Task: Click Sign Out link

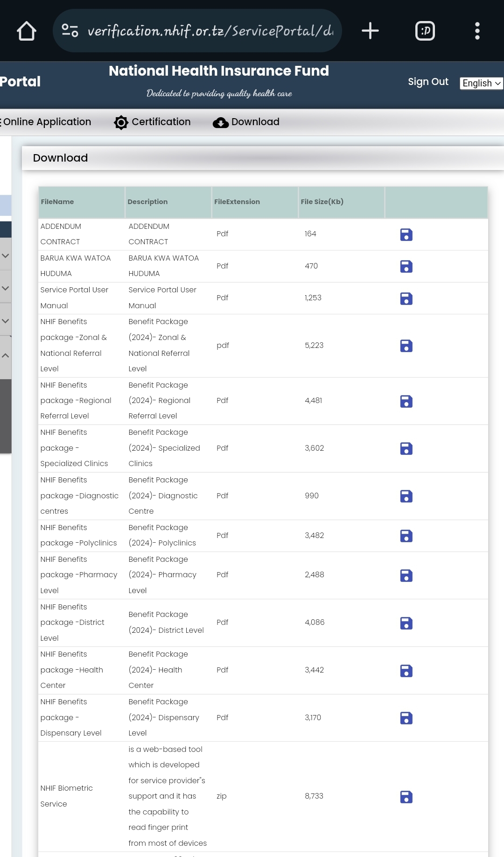Action: [x=428, y=82]
